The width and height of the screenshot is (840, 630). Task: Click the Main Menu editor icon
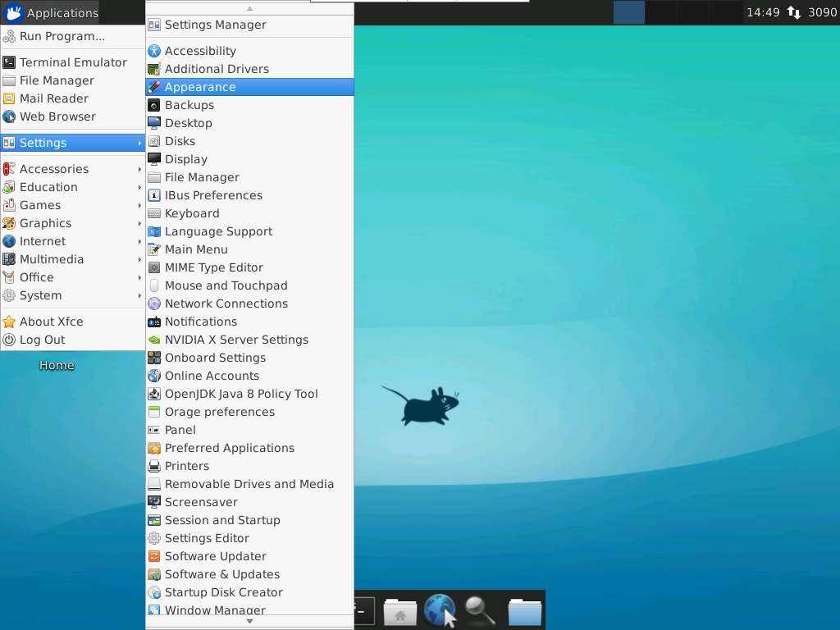point(154,249)
